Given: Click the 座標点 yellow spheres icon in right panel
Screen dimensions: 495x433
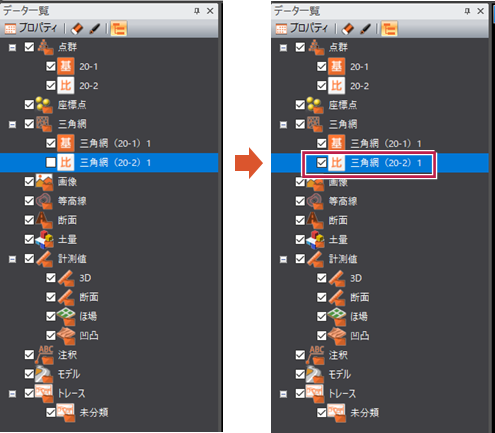Looking at the screenshot, I should 315,105.
